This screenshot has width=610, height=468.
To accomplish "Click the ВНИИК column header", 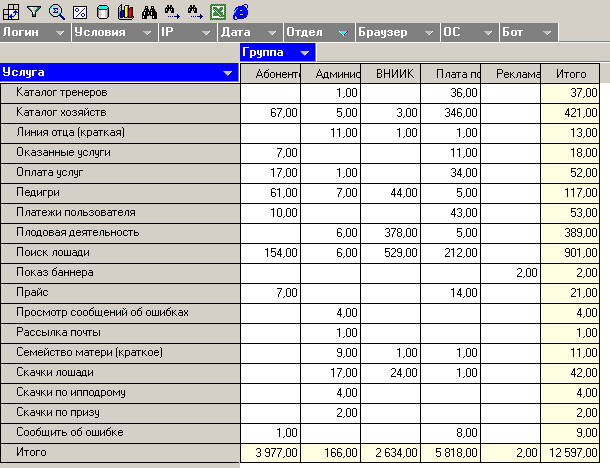I will 390,74.
